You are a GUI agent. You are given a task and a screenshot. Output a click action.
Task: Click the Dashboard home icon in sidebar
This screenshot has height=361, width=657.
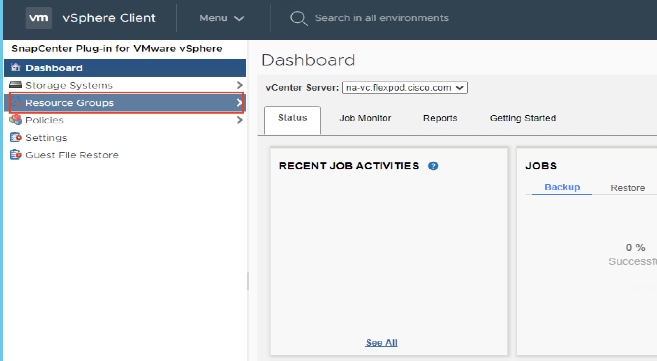(x=16, y=67)
